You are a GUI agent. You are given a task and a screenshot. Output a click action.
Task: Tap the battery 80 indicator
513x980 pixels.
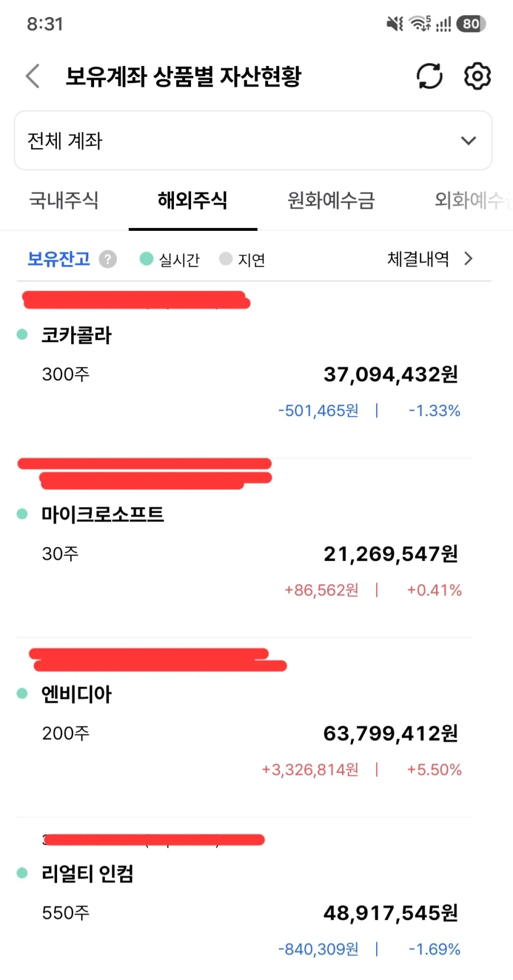tap(471, 24)
